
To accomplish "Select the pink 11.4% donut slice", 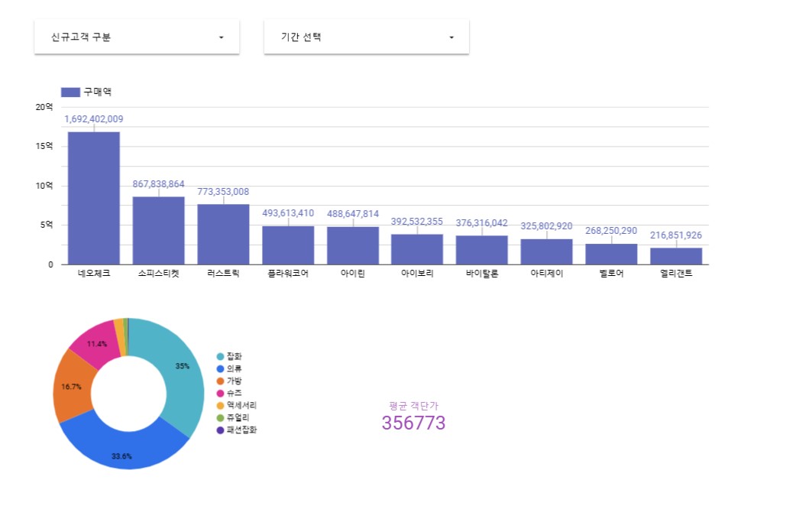I will [x=99, y=342].
